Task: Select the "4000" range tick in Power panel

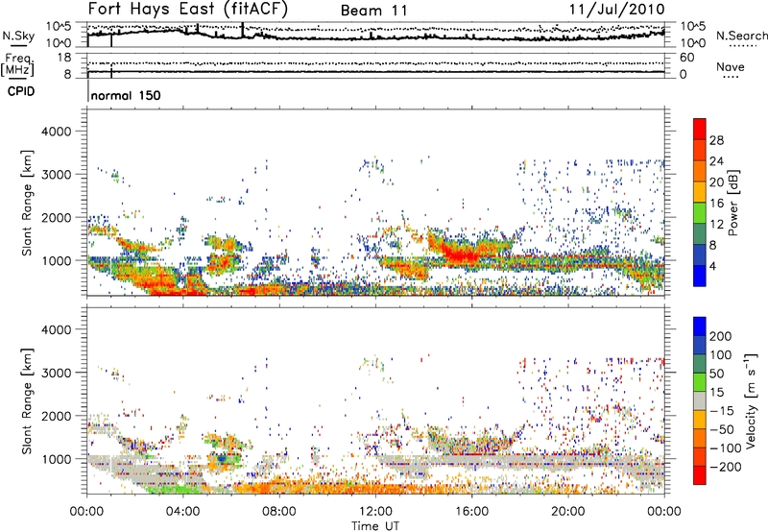Action: pyautogui.click(x=56, y=132)
